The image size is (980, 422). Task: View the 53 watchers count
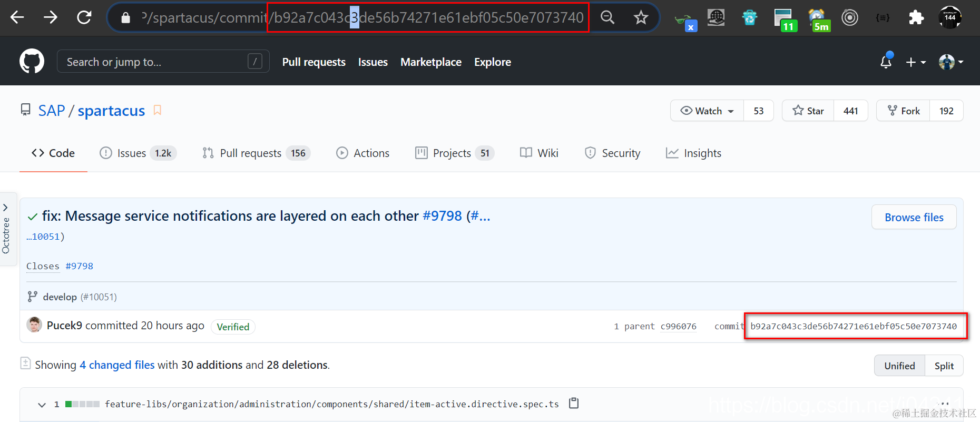759,111
